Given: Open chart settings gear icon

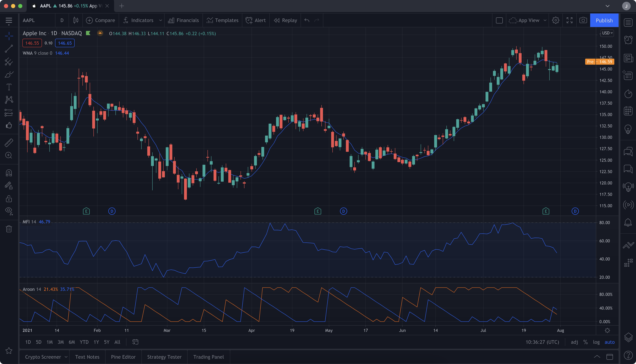Looking at the screenshot, I should point(555,20).
